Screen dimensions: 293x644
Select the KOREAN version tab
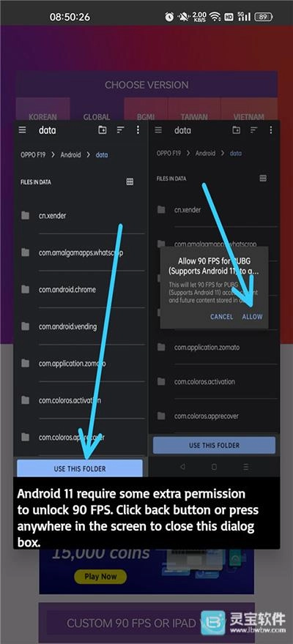tap(42, 116)
